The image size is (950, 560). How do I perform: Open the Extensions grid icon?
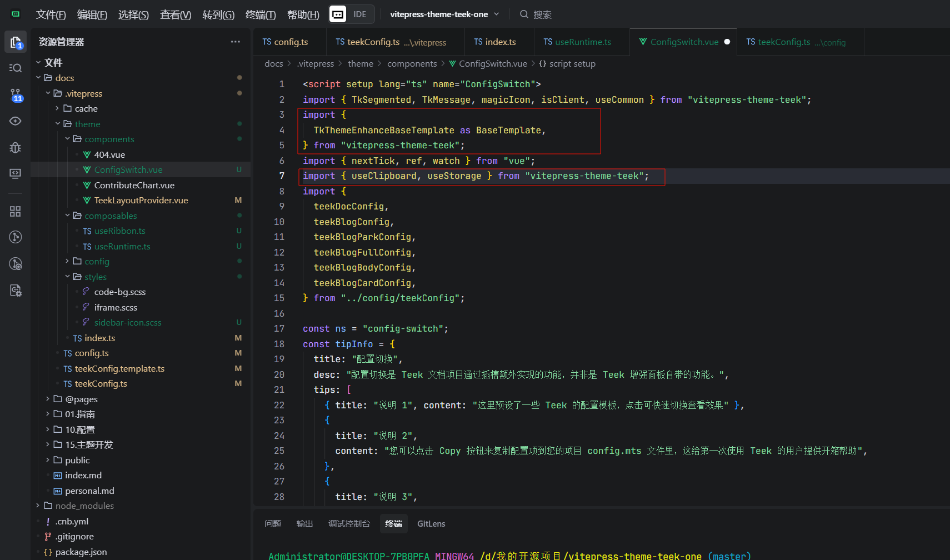(16, 211)
